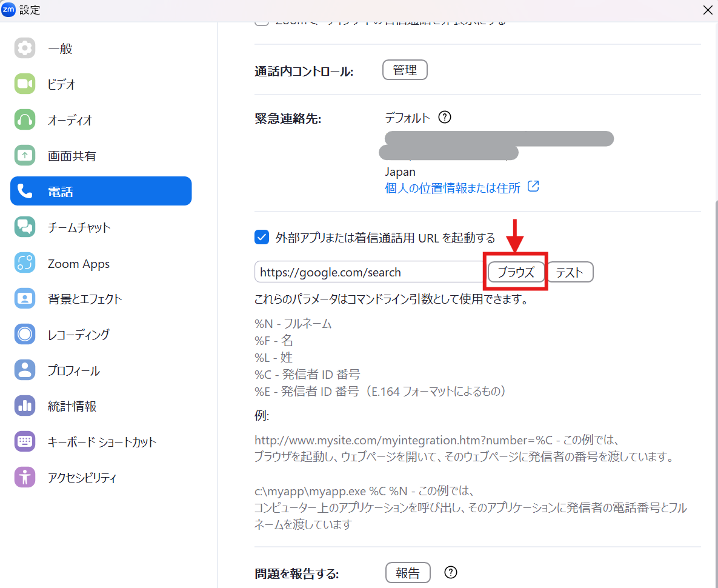Click the phone handset icon

point(25,191)
